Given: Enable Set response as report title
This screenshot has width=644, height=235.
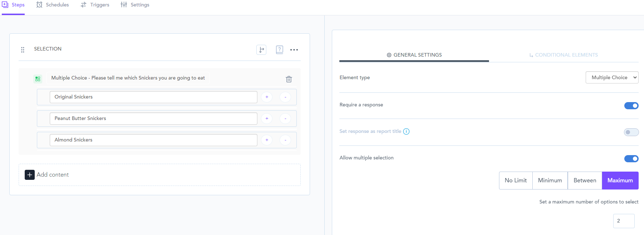Looking at the screenshot, I should [631, 132].
